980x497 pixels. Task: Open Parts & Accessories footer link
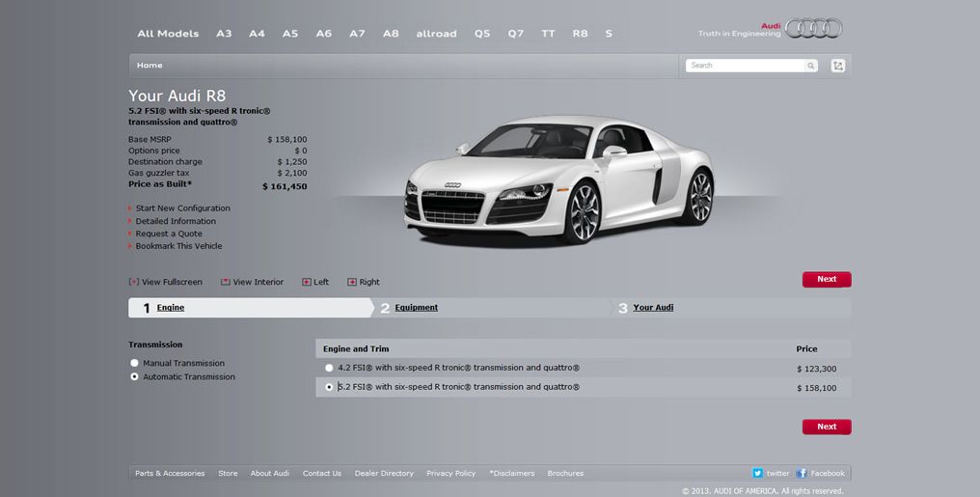point(170,473)
